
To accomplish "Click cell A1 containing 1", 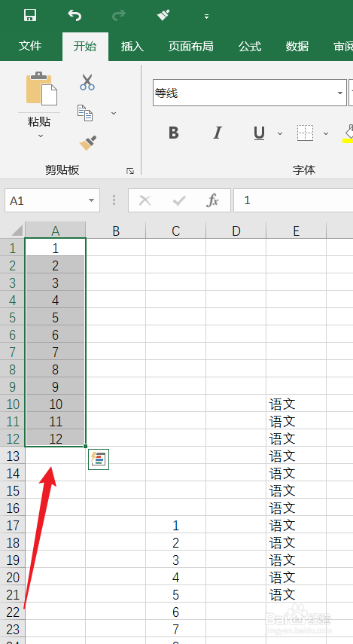I will [x=56, y=248].
